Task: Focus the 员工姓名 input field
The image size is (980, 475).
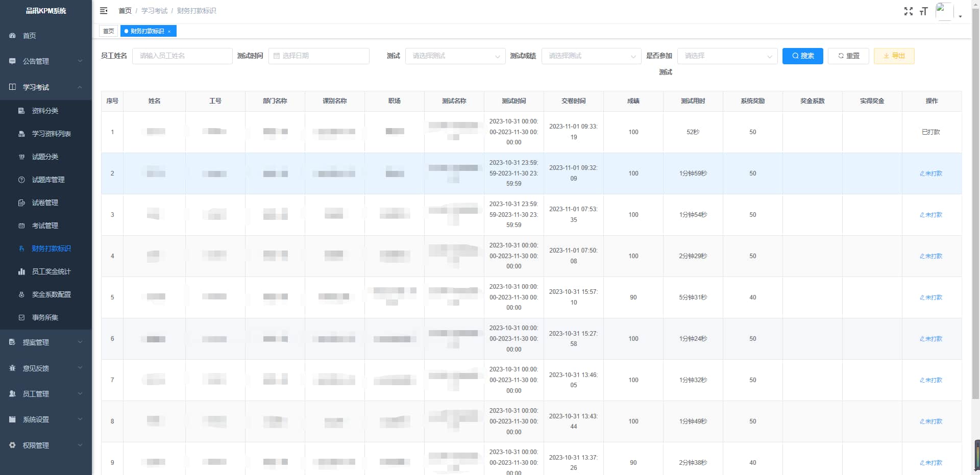Action: (182, 56)
